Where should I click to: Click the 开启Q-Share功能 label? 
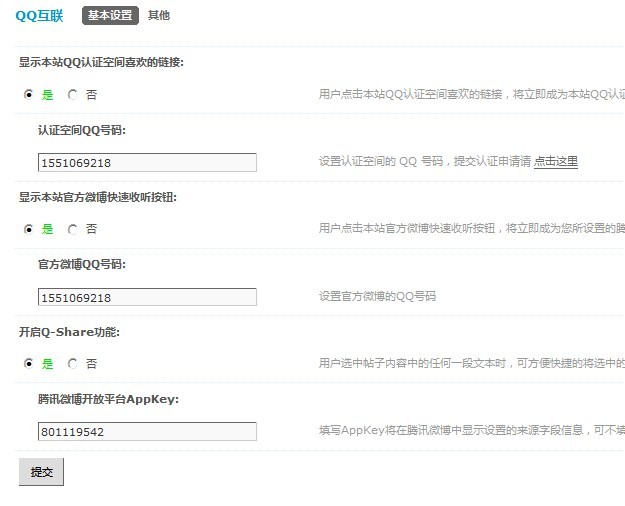coord(69,332)
